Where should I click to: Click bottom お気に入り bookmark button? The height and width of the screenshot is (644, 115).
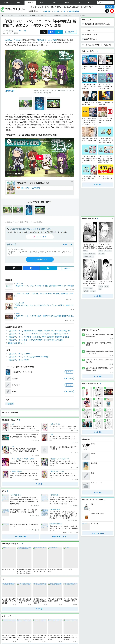point(66,268)
